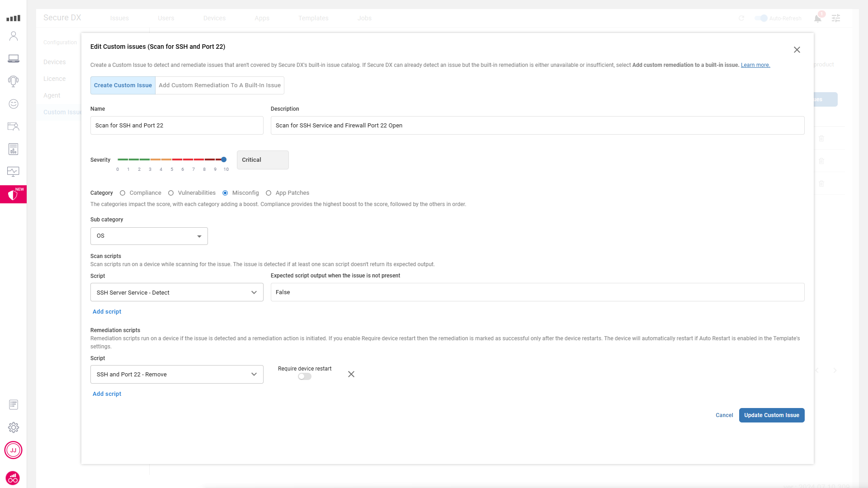The height and width of the screenshot is (488, 868).
Task: Click the severity slider handle at 10
Action: [x=224, y=160]
